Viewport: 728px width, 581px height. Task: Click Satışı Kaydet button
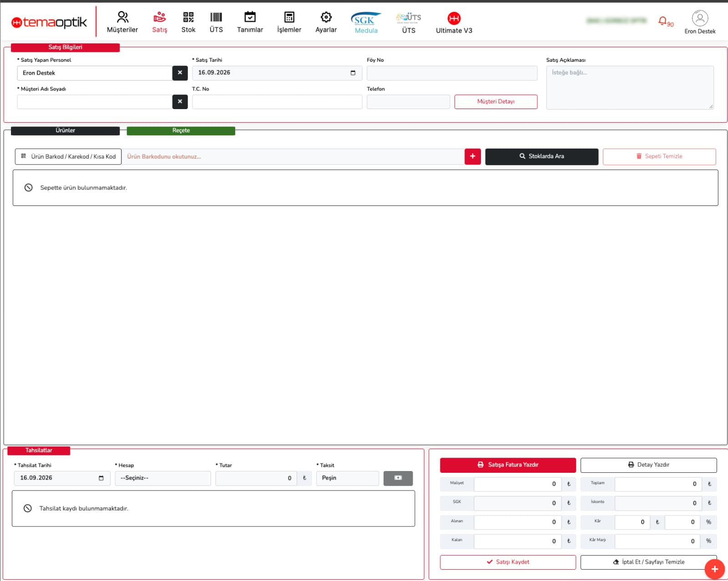(x=508, y=562)
